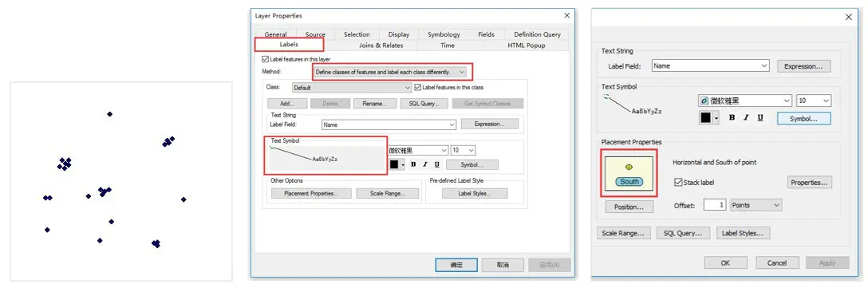Close the Layer Properties dialog

566,15
